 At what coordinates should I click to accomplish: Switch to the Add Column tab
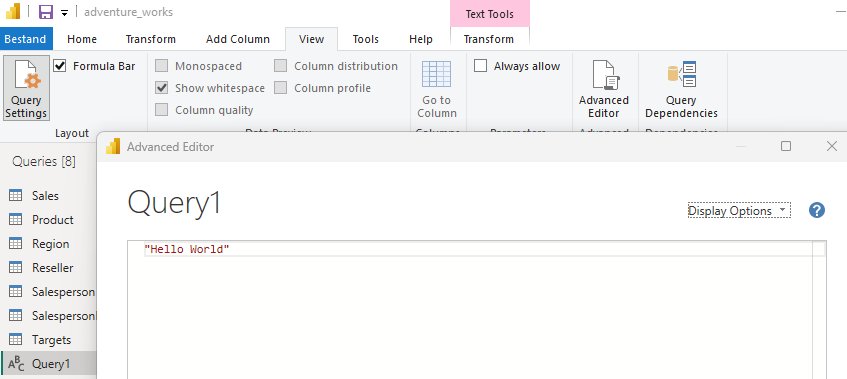pyautogui.click(x=238, y=39)
